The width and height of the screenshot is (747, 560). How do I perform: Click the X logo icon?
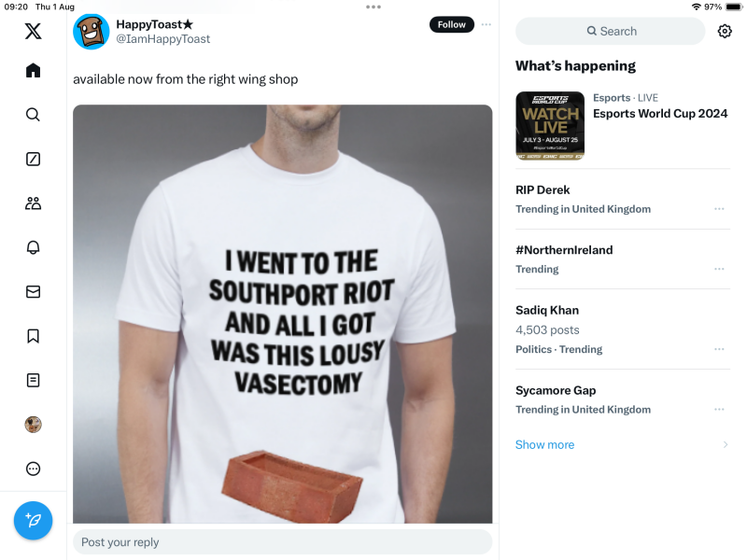tap(33, 32)
